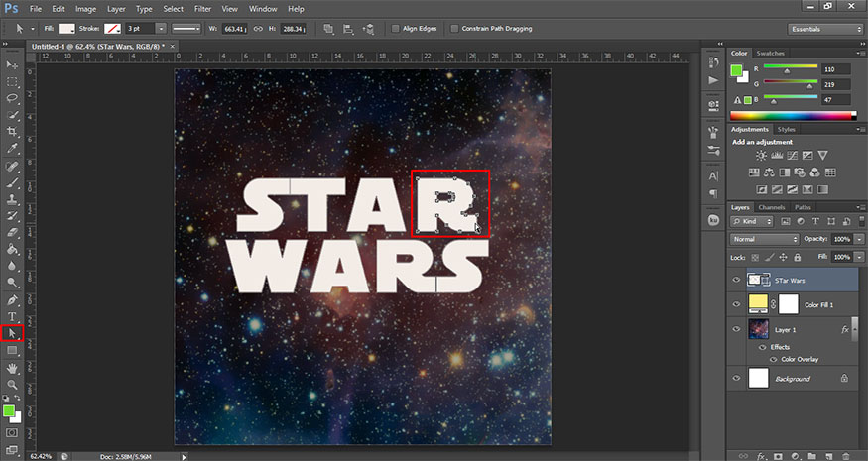The width and height of the screenshot is (868, 461).
Task: Open the layer filter Kind dropdown
Action: pyautogui.click(x=751, y=221)
